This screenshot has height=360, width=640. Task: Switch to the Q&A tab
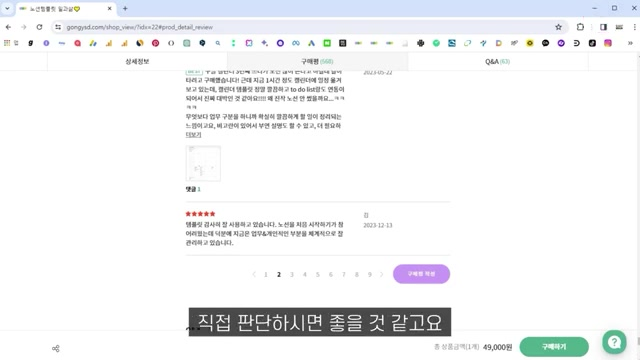[x=498, y=61]
